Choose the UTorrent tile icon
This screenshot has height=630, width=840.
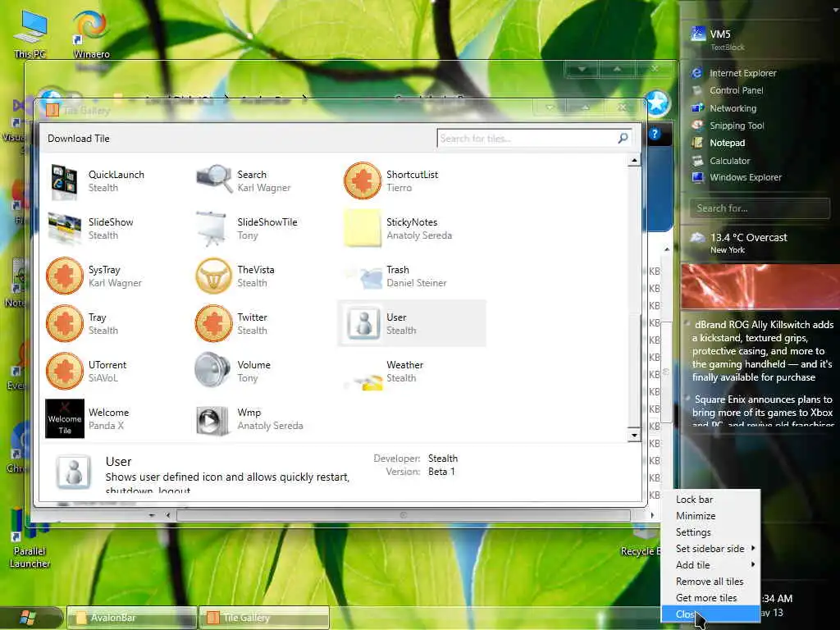coord(64,372)
